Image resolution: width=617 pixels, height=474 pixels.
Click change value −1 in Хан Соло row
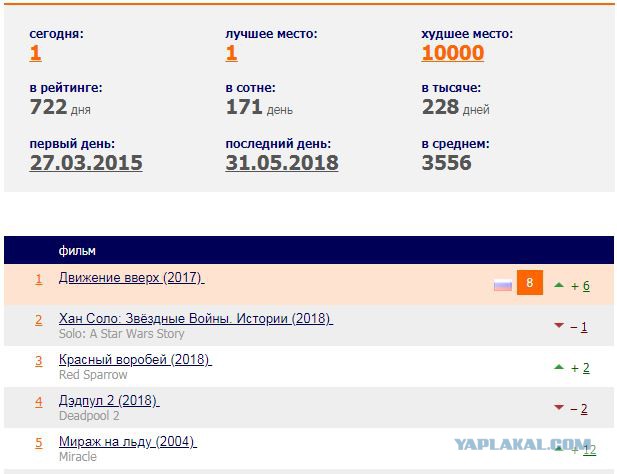(584, 327)
